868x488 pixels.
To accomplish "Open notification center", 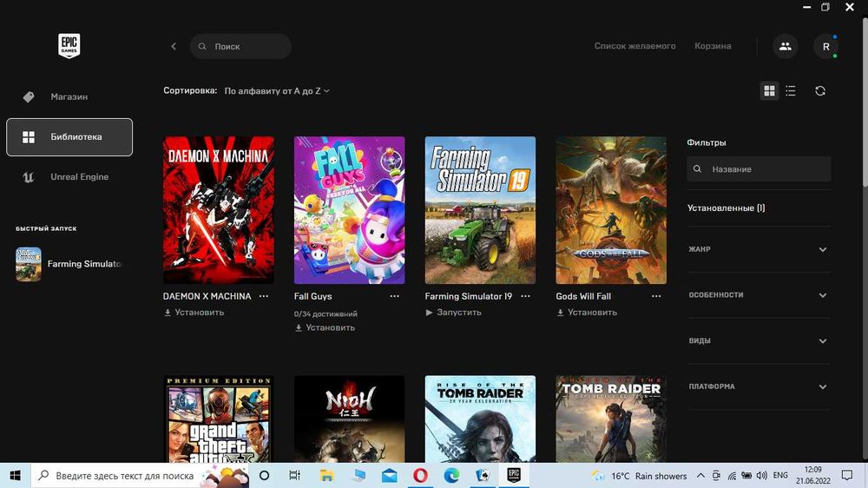I will pos(847,475).
